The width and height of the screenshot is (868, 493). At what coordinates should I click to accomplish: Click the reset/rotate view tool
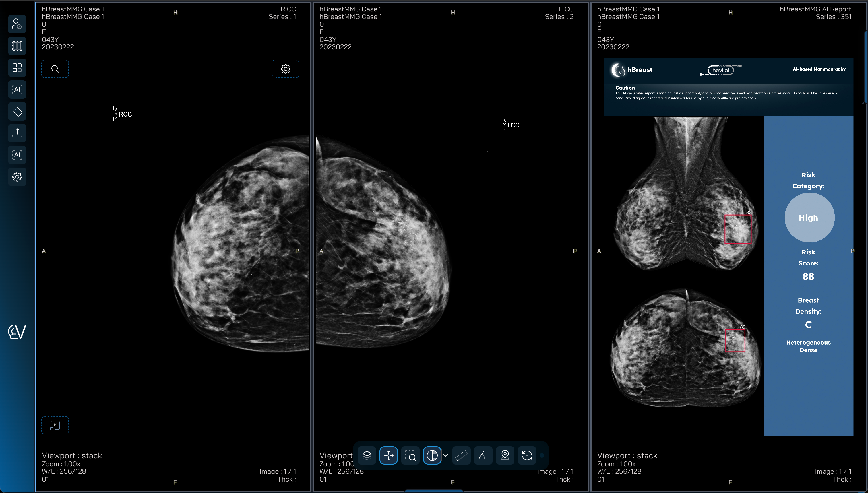pyautogui.click(x=527, y=455)
